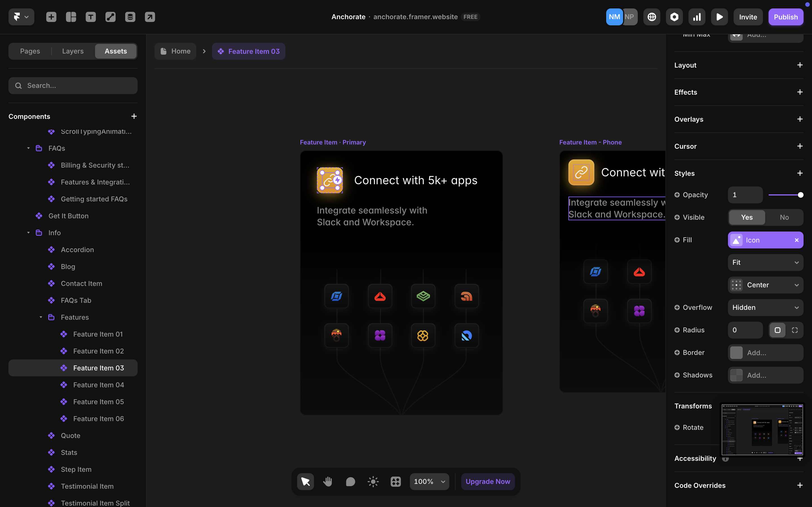Toggle the light mode sun icon

[373, 482]
